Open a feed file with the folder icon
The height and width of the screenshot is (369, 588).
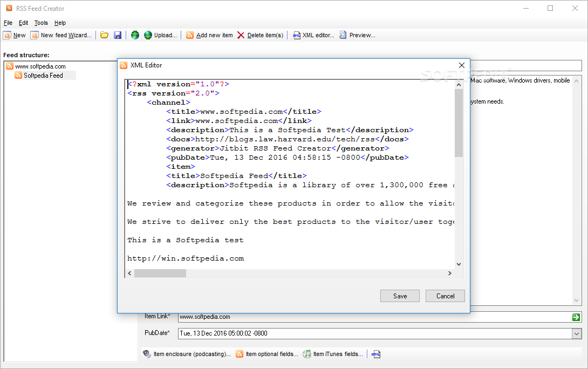(x=104, y=35)
